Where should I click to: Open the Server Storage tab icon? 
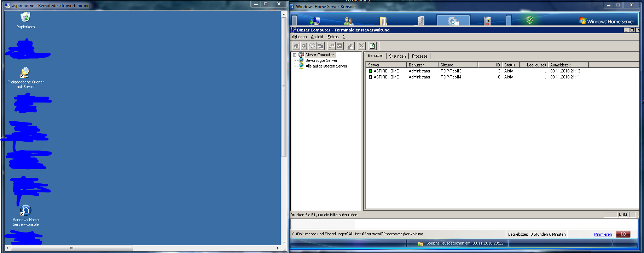click(x=420, y=21)
